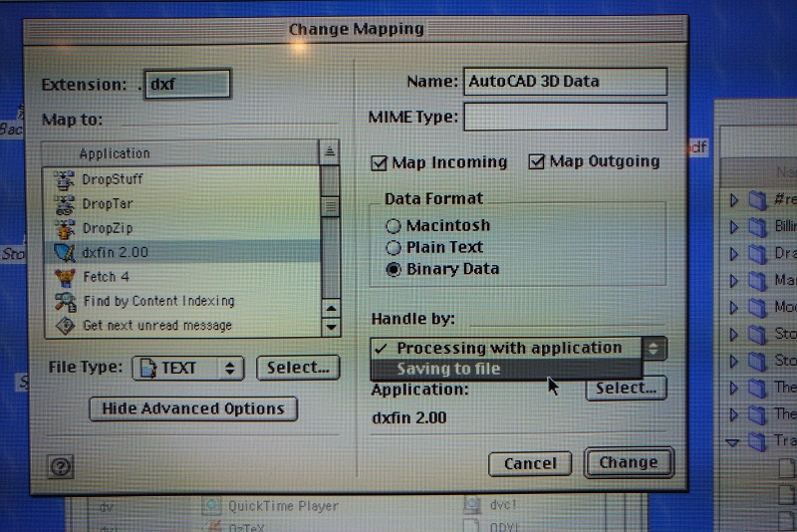The height and width of the screenshot is (532, 797).
Task: Click the Handle by popup arrows
Action: 655,348
